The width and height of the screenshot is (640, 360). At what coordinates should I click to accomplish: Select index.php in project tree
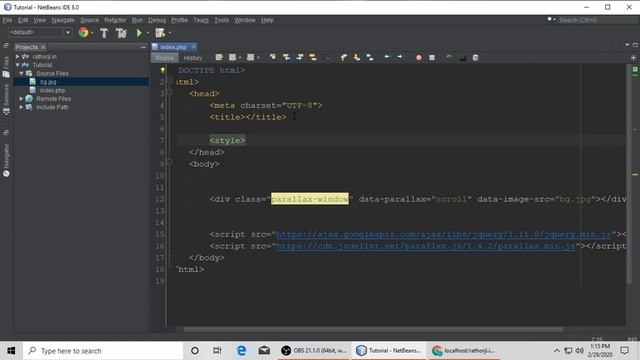[x=52, y=90]
